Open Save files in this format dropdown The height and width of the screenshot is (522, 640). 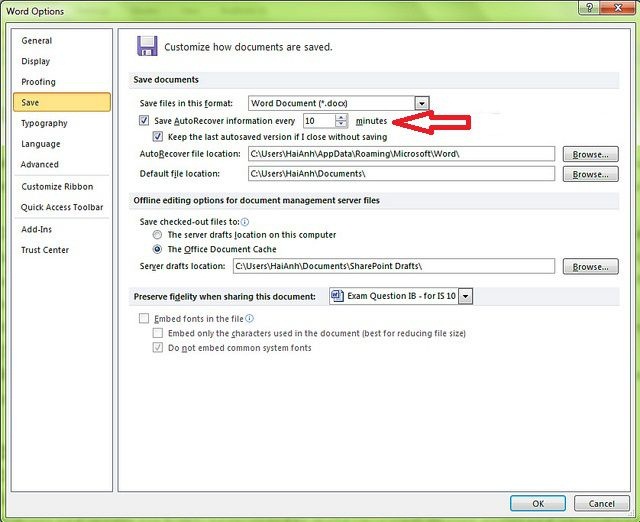click(421, 103)
